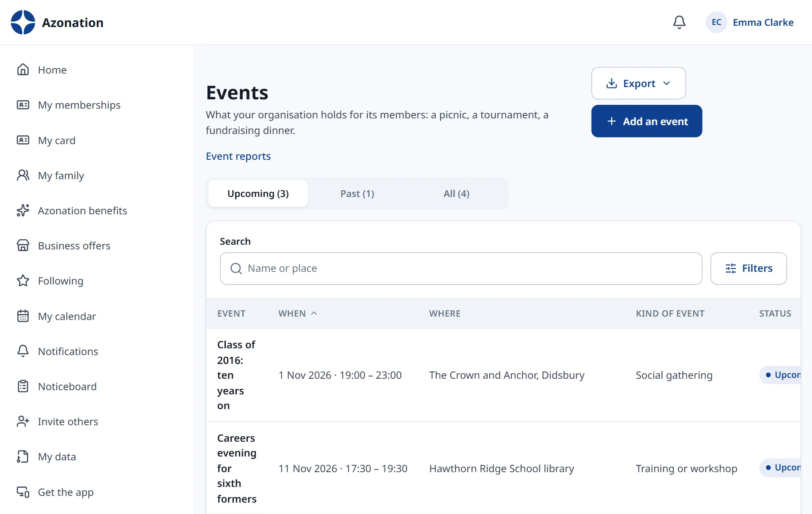The height and width of the screenshot is (514, 812).
Task: Open Noticeboard in sidebar
Action: pos(67,386)
